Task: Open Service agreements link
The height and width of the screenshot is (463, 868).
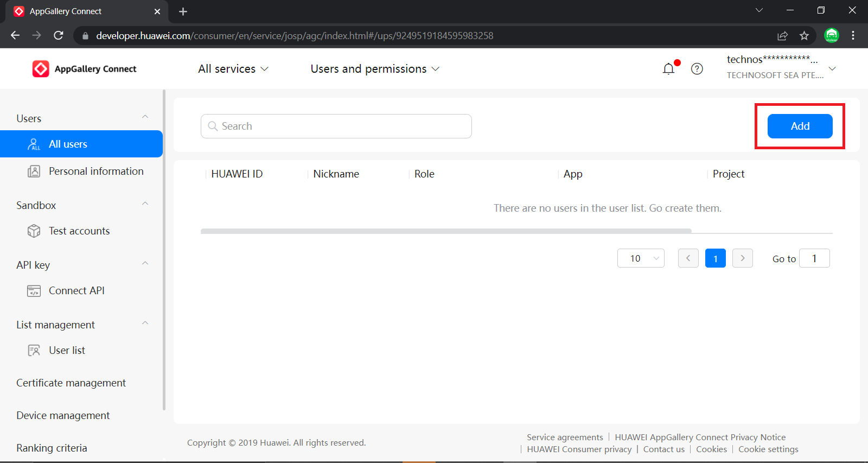Action: (x=565, y=437)
